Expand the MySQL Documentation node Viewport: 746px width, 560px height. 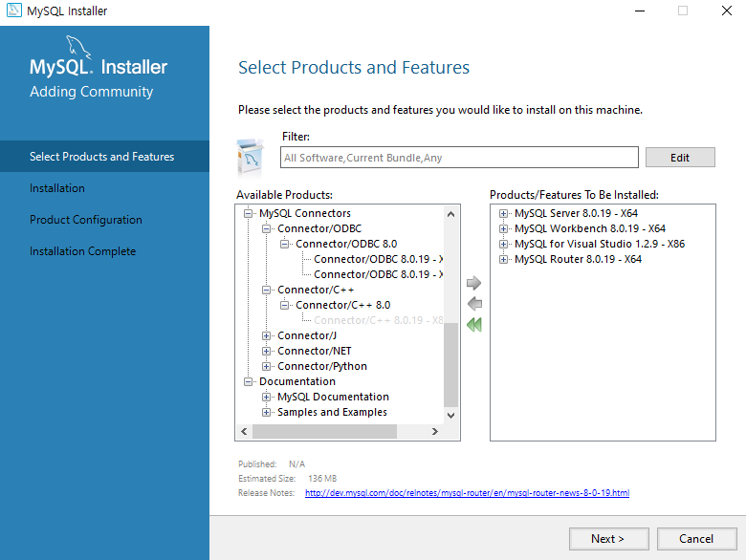(267, 397)
